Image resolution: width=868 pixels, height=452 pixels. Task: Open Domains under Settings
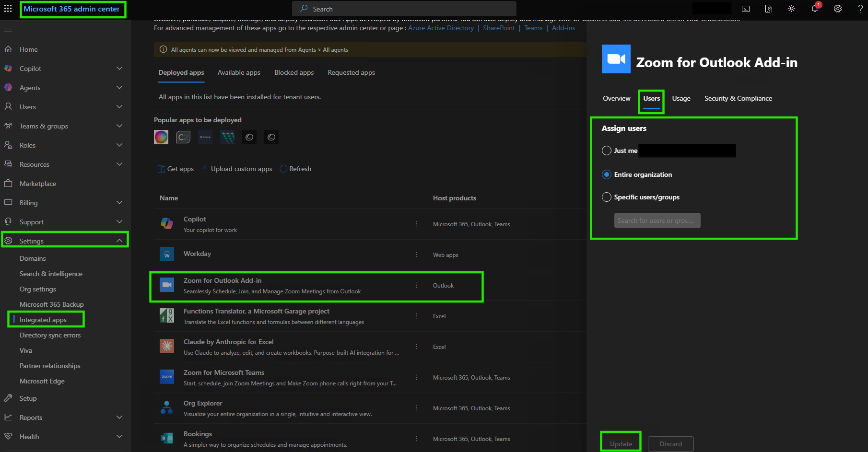tap(33, 258)
